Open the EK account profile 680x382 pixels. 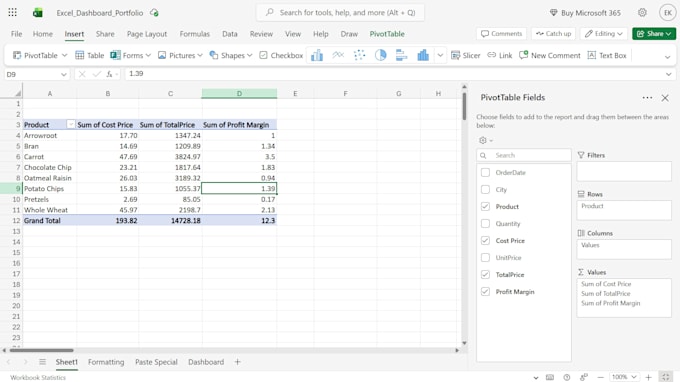[668, 13]
